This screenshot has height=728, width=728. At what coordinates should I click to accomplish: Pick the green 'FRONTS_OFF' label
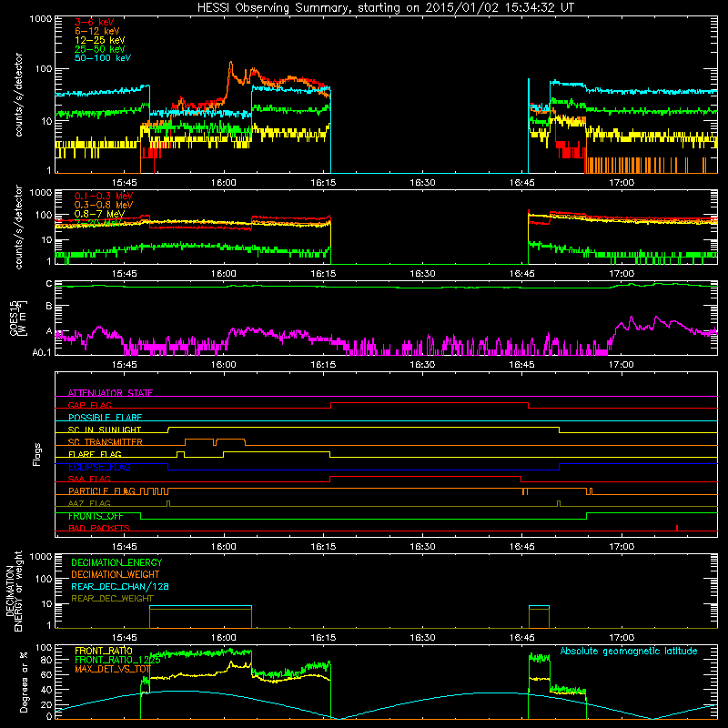(x=96, y=516)
